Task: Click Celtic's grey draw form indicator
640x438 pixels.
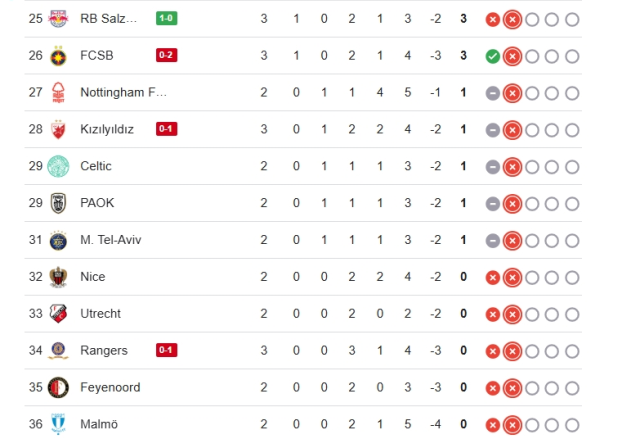Action: pos(493,166)
